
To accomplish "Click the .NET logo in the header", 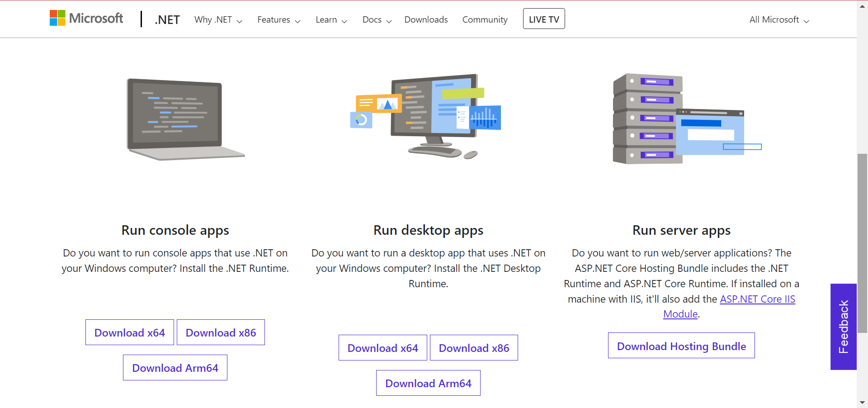I will (x=167, y=19).
